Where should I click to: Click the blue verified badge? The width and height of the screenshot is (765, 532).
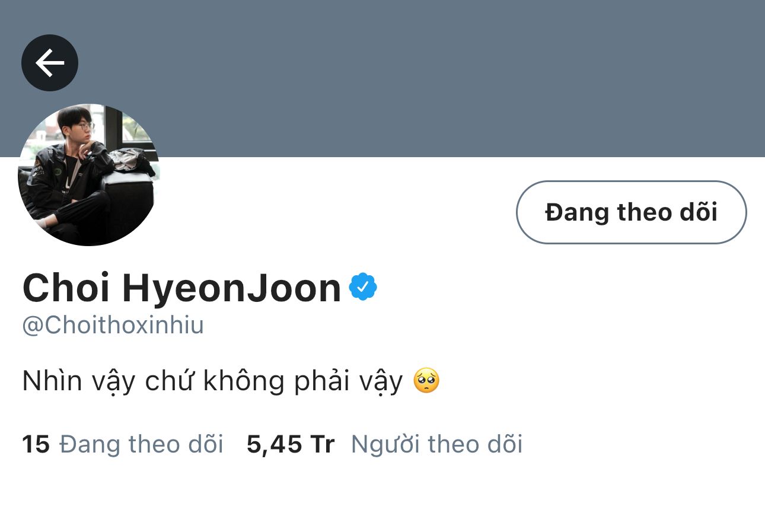(x=363, y=288)
